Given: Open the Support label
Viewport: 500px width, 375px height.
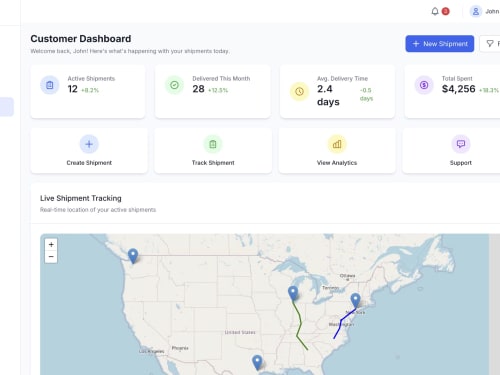Looking at the screenshot, I should 461,163.
